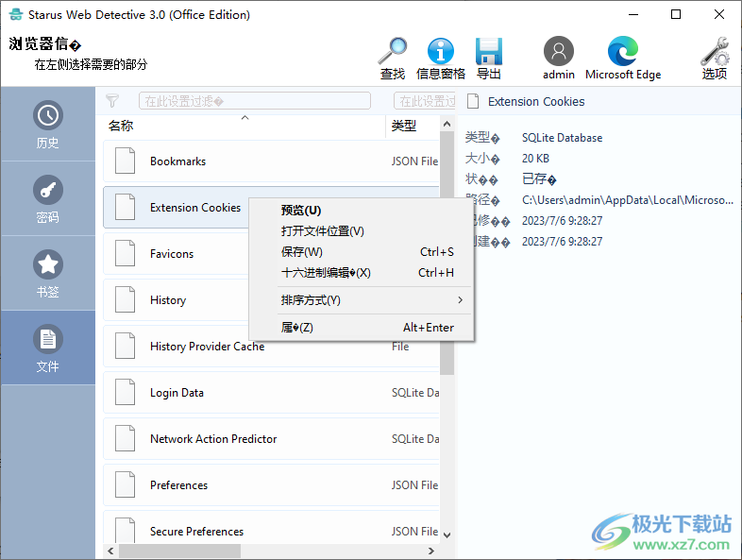Click SQLite type of Login Data row
Screen dimensions: 742x560
click(415, 393)
